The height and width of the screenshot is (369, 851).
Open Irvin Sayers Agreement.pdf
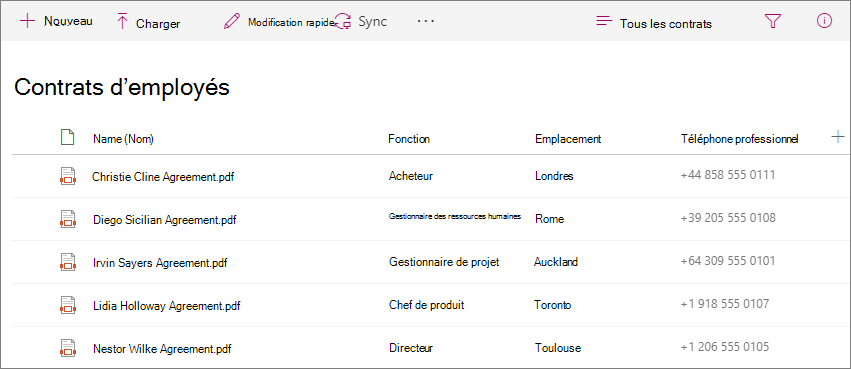pyautogui.click(x=160, y=263)
